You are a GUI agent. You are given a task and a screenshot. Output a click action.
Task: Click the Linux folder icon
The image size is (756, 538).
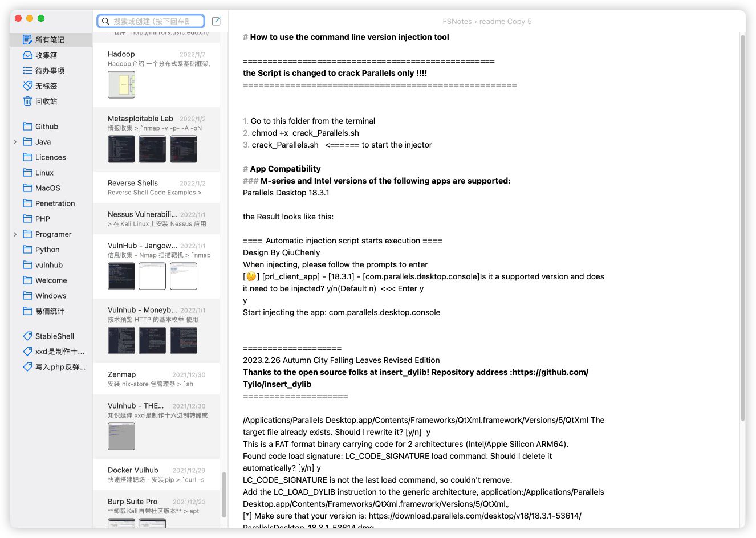pos(27,173)
